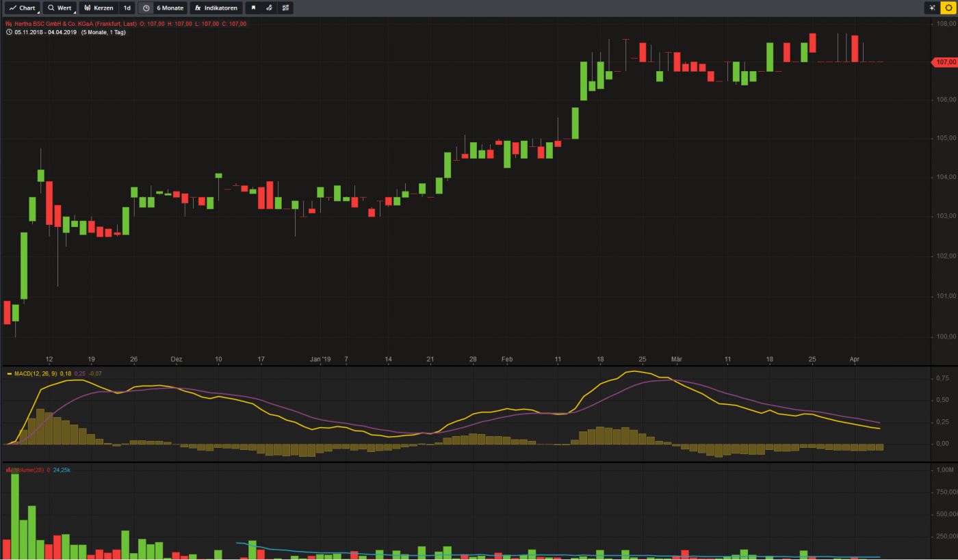
Task: Click the candlestick icon before Hertha BSC title
Action: tap(9, 24)
